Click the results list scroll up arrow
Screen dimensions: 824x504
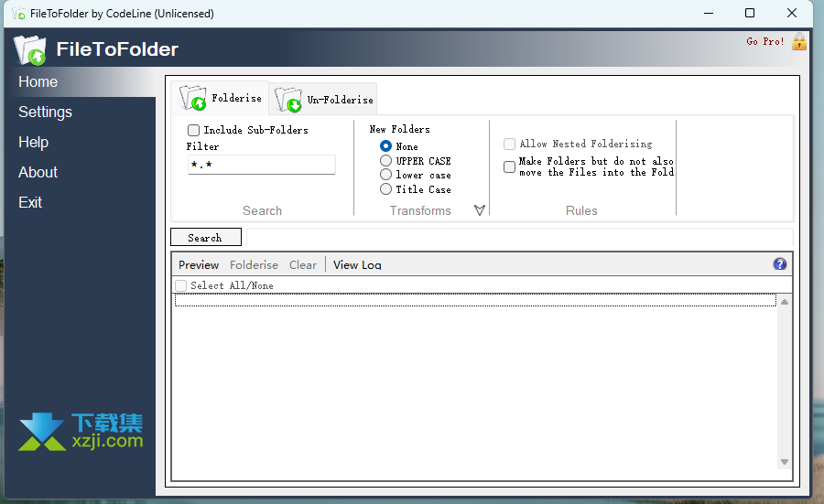point(785,302)
